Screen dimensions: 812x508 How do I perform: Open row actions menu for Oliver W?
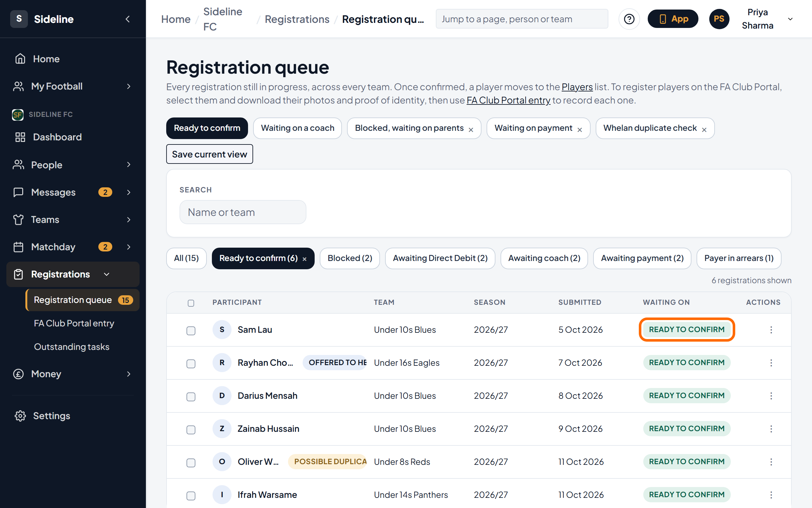771,462
